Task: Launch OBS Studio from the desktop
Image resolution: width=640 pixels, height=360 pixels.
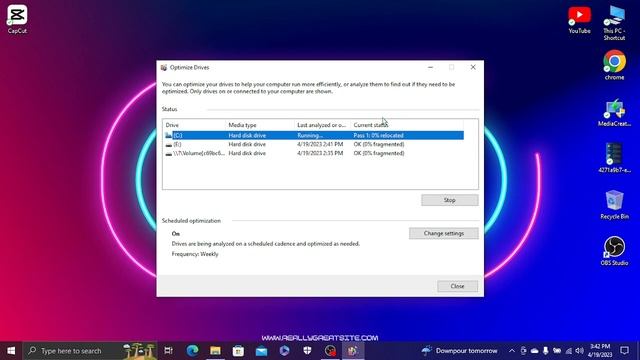Action: coord(614,251)
